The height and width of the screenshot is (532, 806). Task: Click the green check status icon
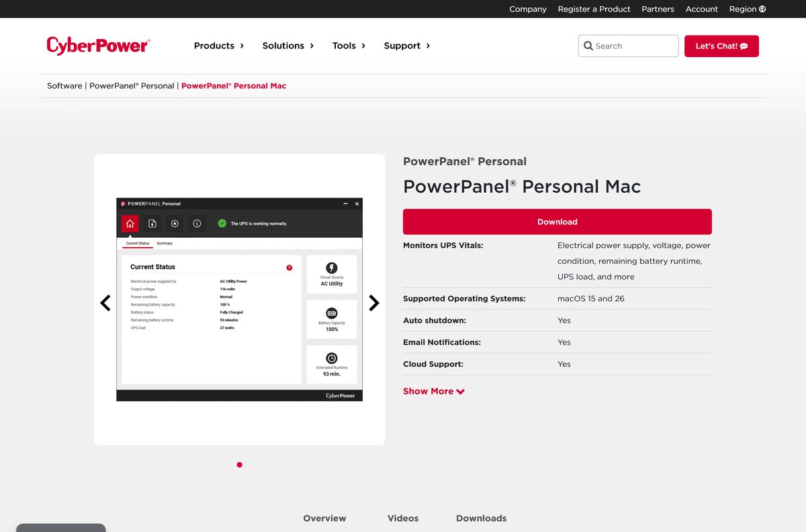click(x=222, y=223)
